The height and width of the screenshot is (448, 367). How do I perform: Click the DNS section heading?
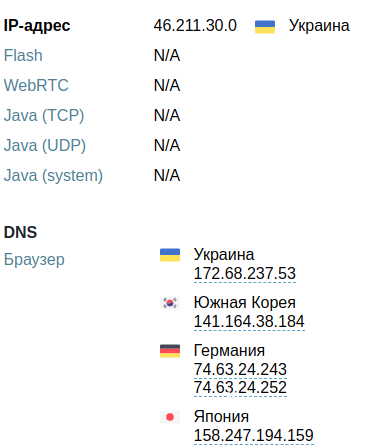(20, 232)
